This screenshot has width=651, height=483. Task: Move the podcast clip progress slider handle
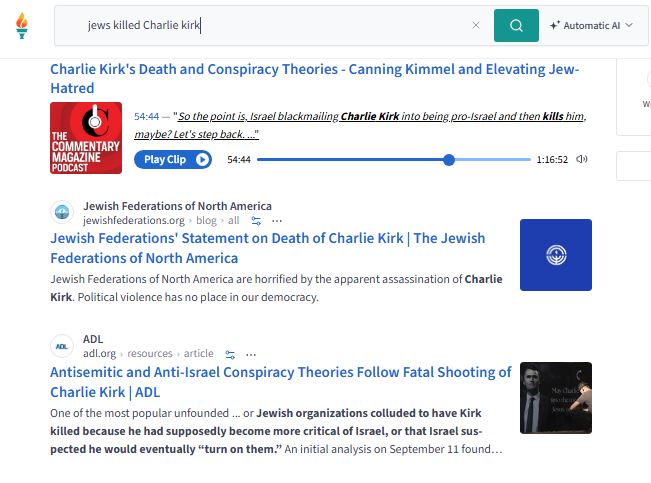coord(449,159)
